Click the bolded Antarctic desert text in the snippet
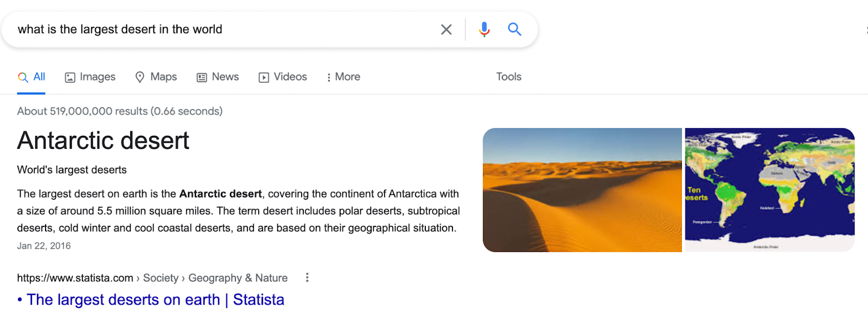 coord(220,193)
